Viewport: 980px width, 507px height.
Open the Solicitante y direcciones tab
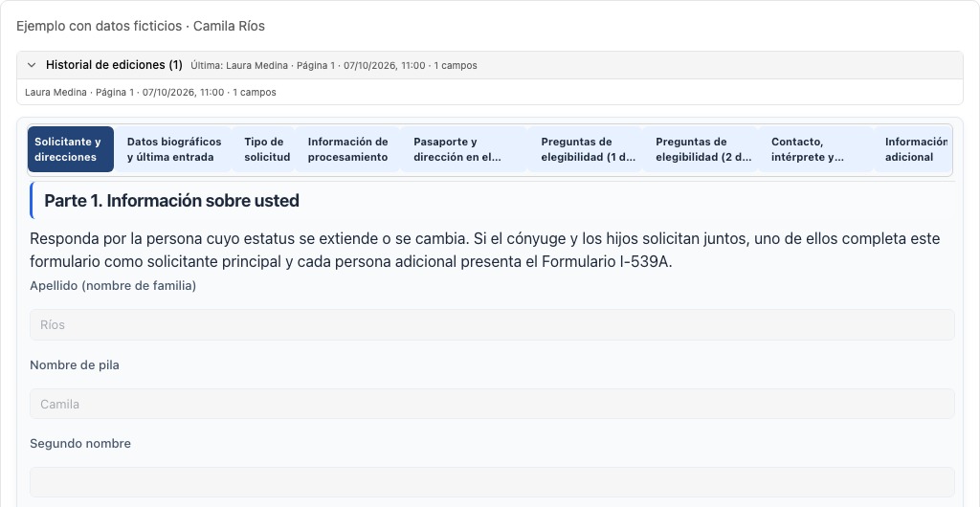point(71,149)
